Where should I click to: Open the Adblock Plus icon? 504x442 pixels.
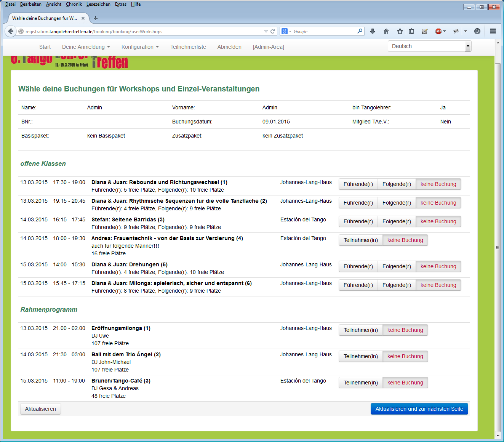438,31
